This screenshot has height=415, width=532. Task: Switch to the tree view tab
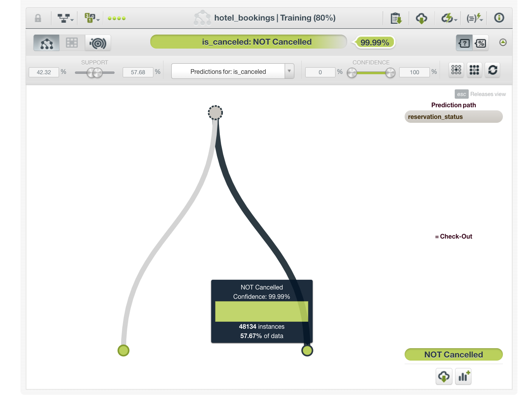coord(47,43)
